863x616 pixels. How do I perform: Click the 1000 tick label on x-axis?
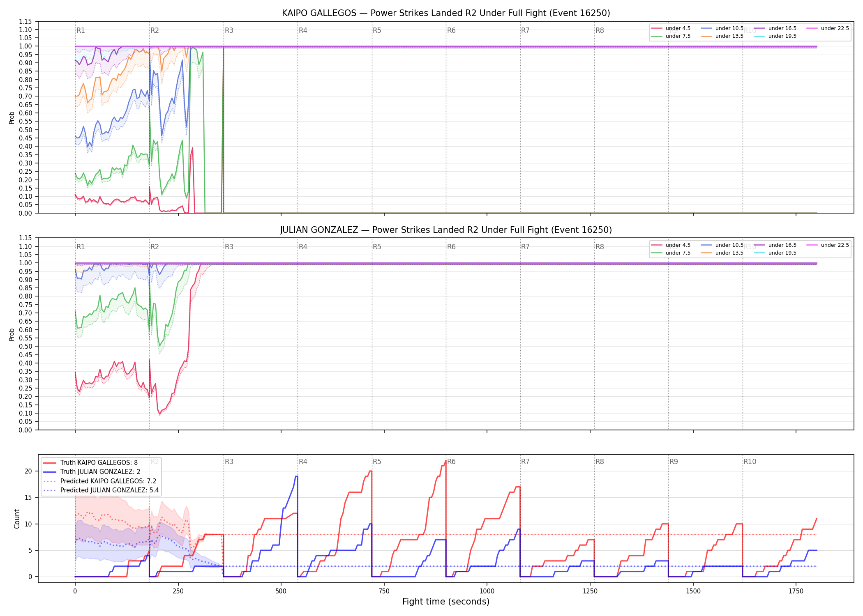(x=487, y=591)
